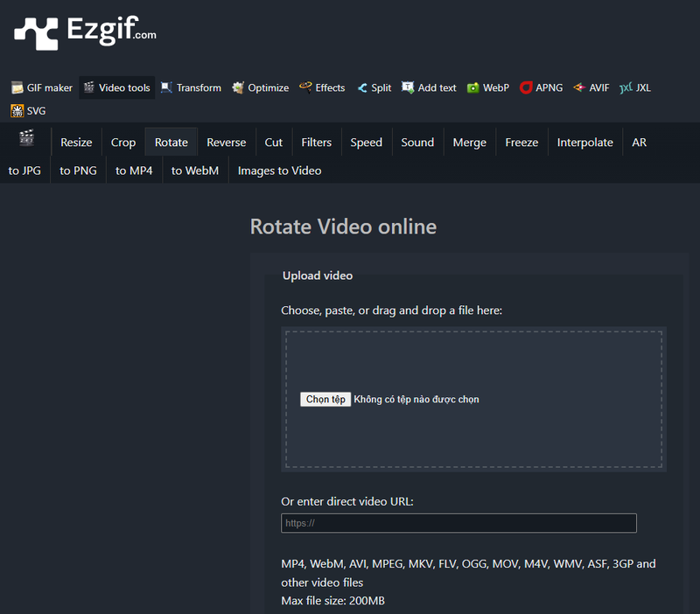Click the SVG icon
Screen dimensions: 700x614
coord(17,111)
